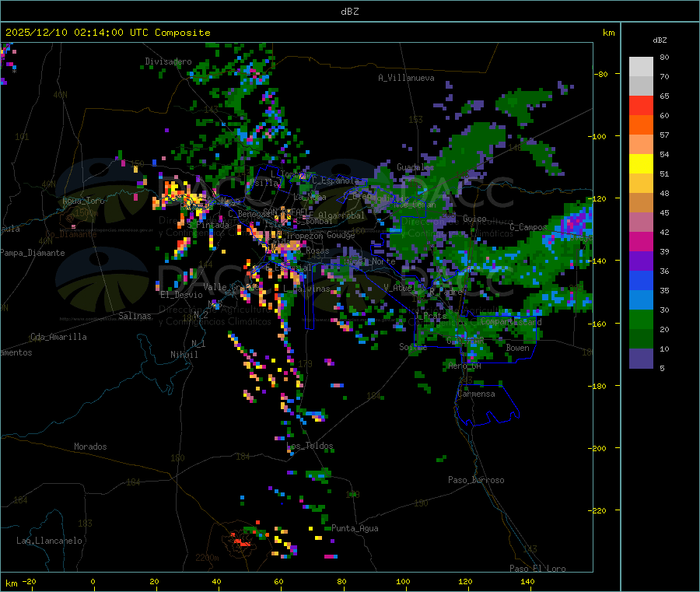Click the dBZ title at the top

349,12
